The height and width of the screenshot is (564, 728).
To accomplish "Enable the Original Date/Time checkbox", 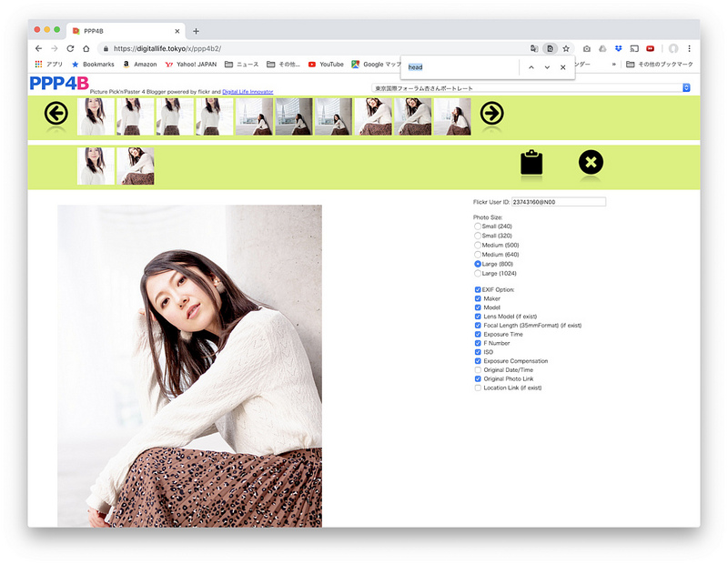I will (x=478, y=370).
